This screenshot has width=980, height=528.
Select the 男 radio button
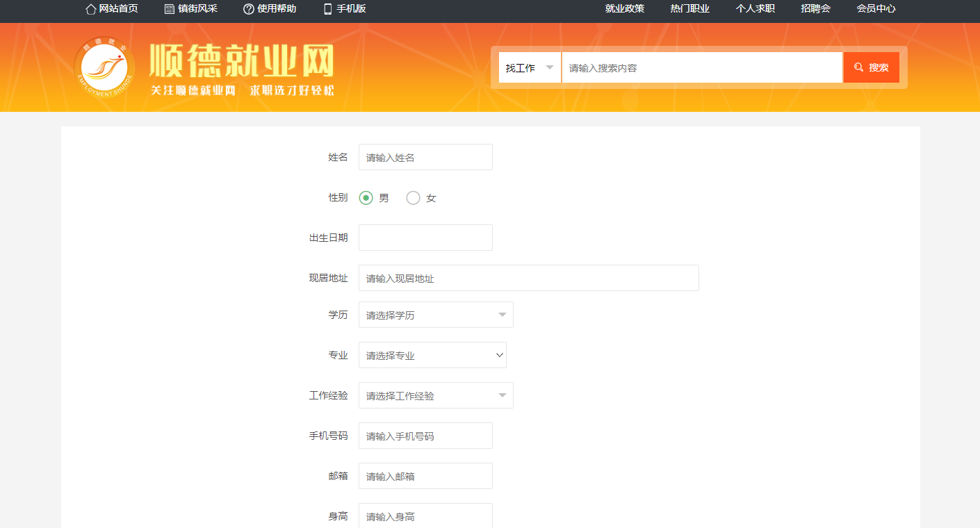(x=366, y=198)
